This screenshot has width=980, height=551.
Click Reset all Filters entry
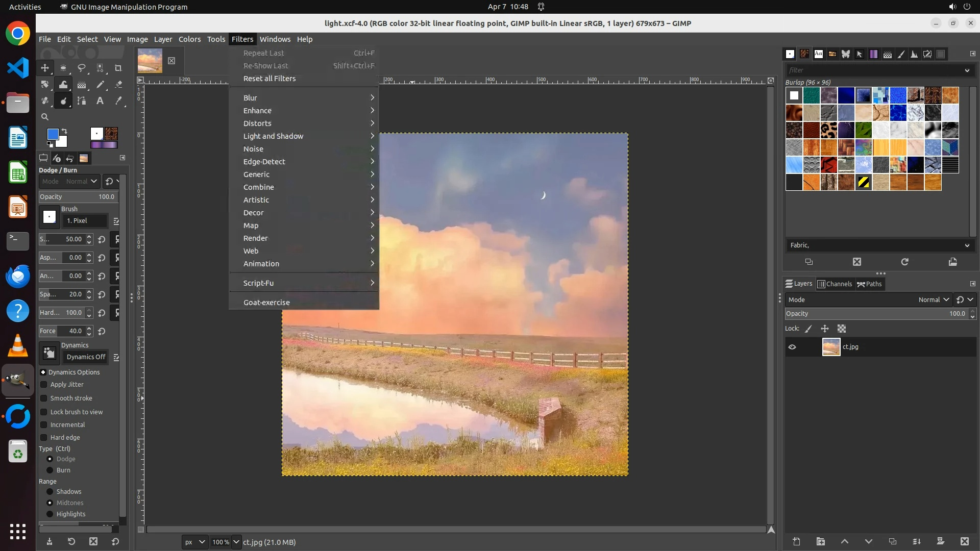pyautogui.click(x=269, y=79)
